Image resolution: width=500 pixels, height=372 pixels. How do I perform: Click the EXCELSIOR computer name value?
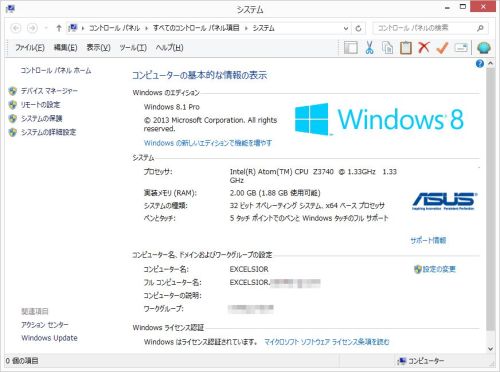pos(249,269)
